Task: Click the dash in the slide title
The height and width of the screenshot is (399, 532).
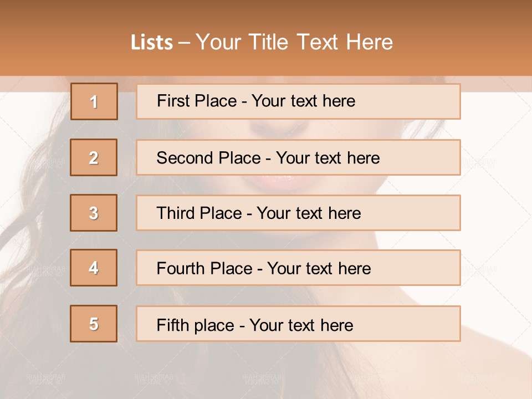Action: pyautogui.click(x=185, y=43)
